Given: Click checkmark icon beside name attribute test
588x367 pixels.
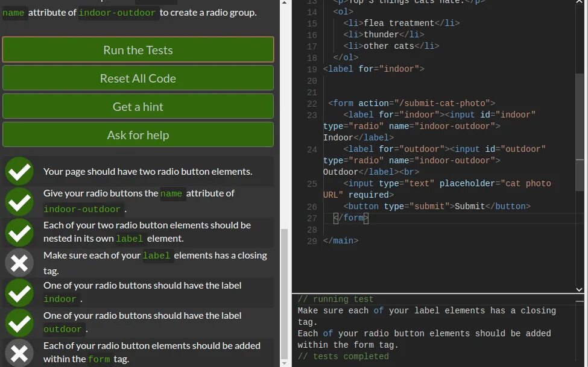Looking at the screenshot, I should [19, 202].
